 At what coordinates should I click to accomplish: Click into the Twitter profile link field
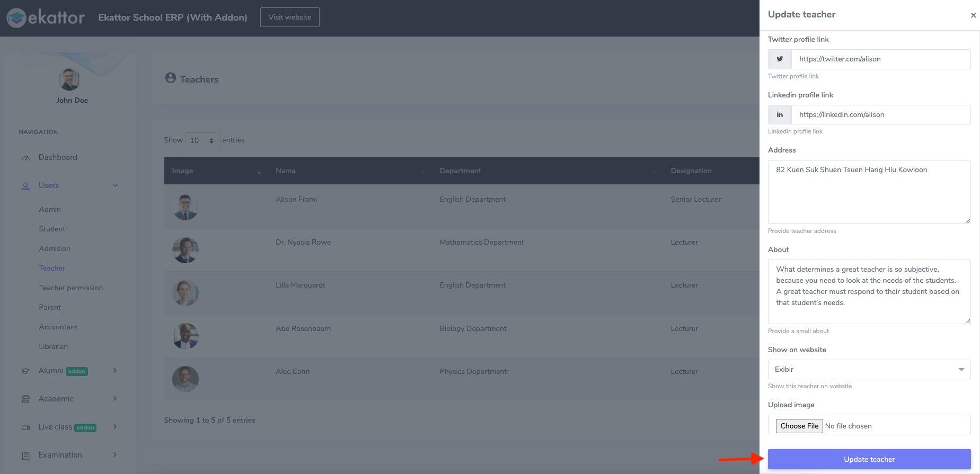click(880, 59)
